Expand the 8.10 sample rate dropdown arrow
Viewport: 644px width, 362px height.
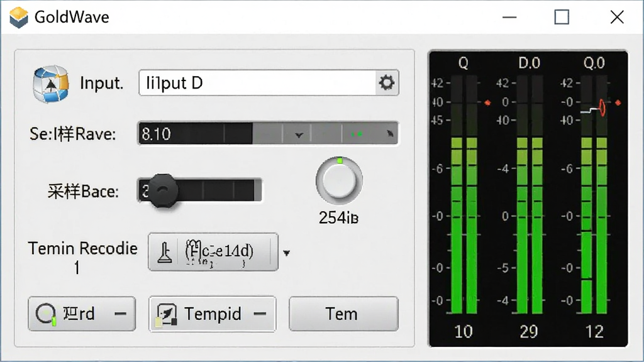pos(299,134)
